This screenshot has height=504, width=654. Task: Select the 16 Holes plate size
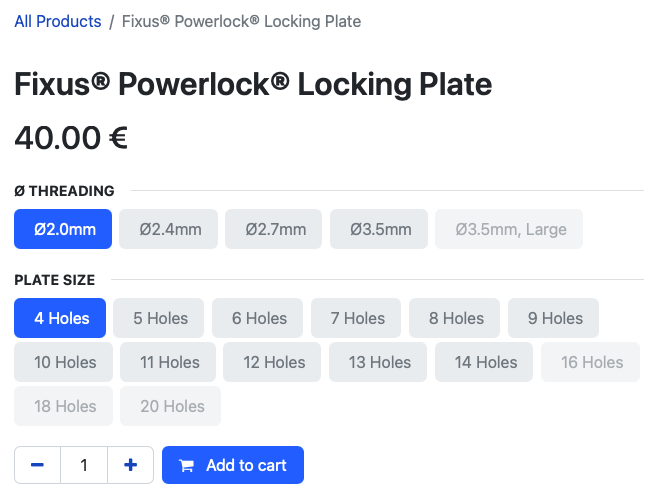point(590,362)
